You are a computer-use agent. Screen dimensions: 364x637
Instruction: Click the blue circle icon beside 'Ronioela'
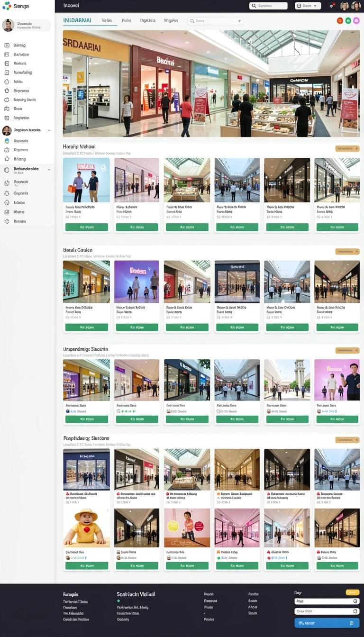(x=7, y=141)
